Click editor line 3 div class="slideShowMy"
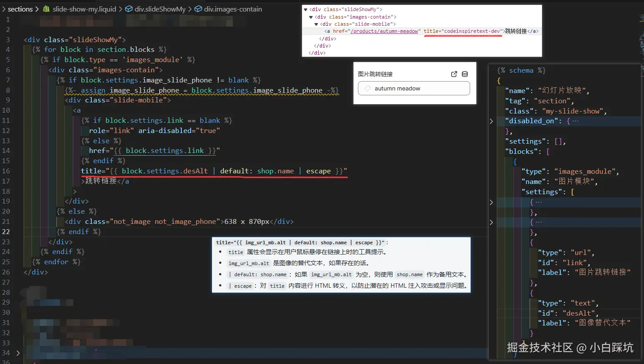The image size is (644, 364). (x=75, y=39)
